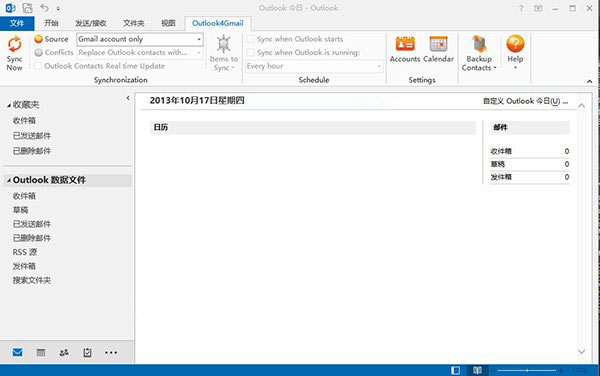The height and width of the screenshot is (376, 600).
Task: Select the Source radio button
Action: point(38,39)
